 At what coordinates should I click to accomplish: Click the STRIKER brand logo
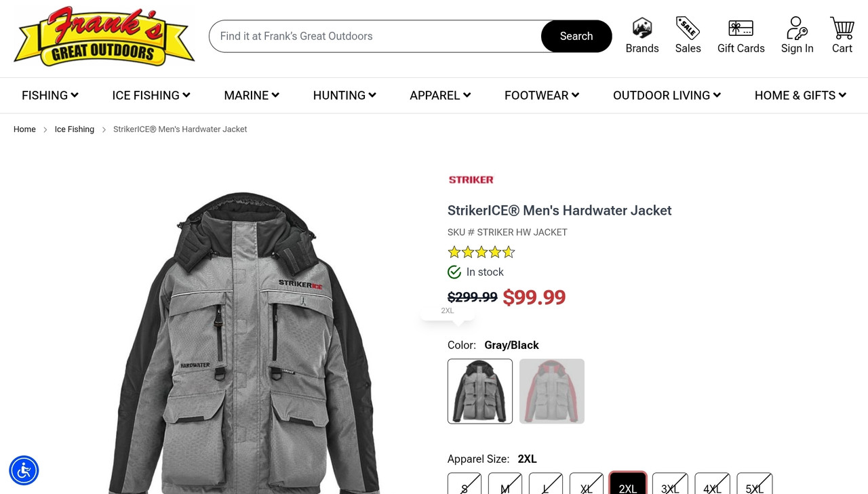471,180
